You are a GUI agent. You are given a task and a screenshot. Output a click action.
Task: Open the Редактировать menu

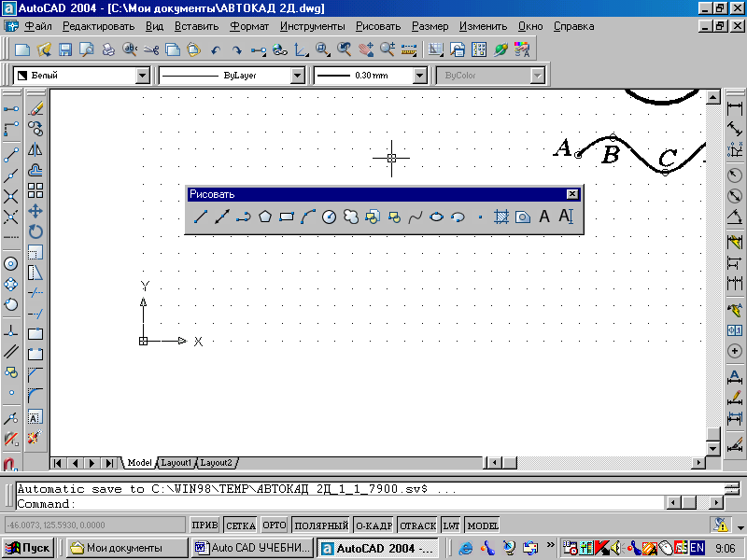[x=99, y=26]
